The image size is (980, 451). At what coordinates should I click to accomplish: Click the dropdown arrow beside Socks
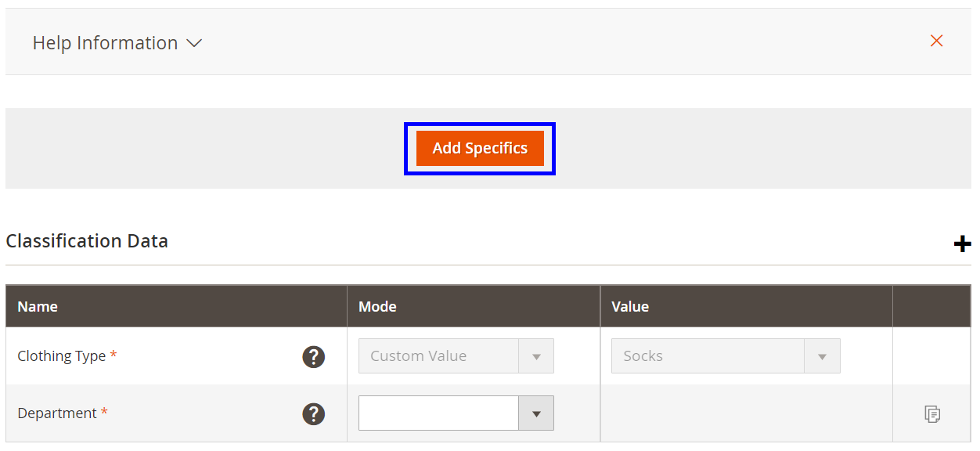click(x=823, y=355)
